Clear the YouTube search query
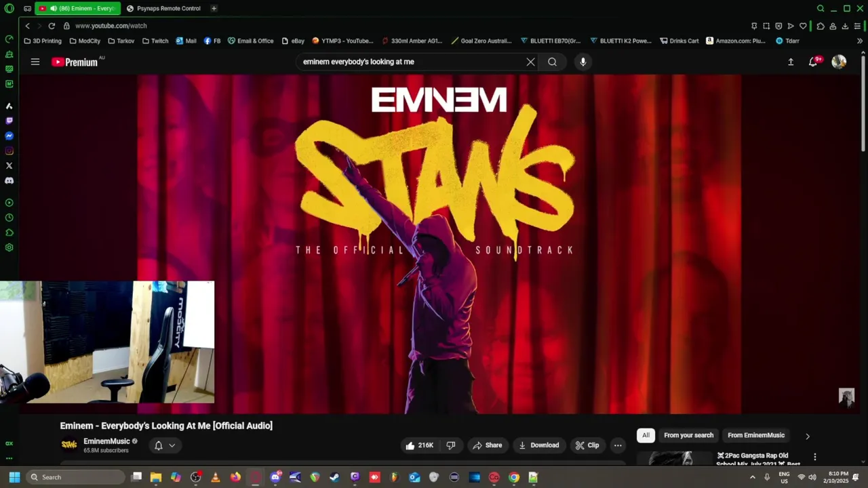The image size is (868, 488). click(530, 62)
